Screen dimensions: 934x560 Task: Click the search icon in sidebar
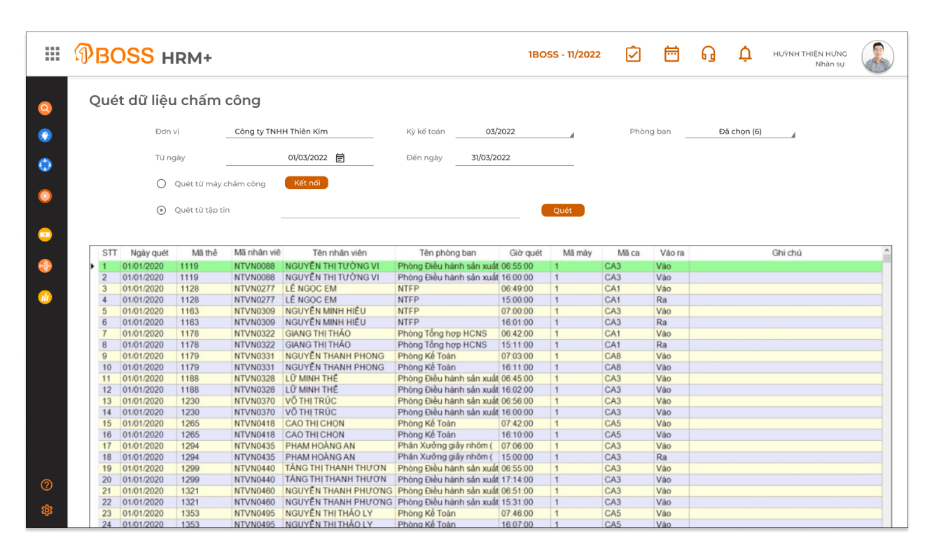(45, 108)
